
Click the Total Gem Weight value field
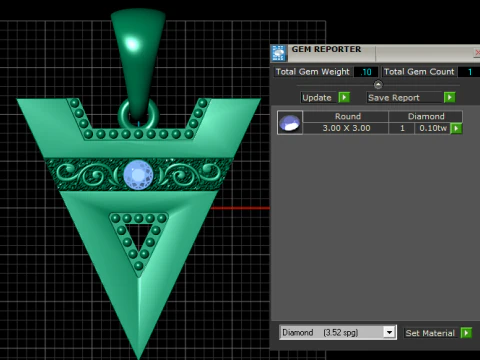366,72
